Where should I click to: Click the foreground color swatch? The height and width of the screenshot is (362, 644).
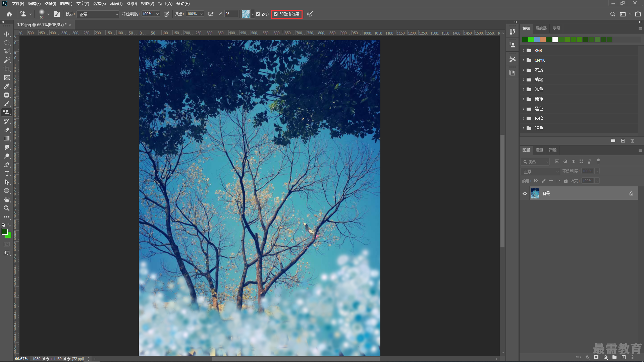tap(5, 232)
